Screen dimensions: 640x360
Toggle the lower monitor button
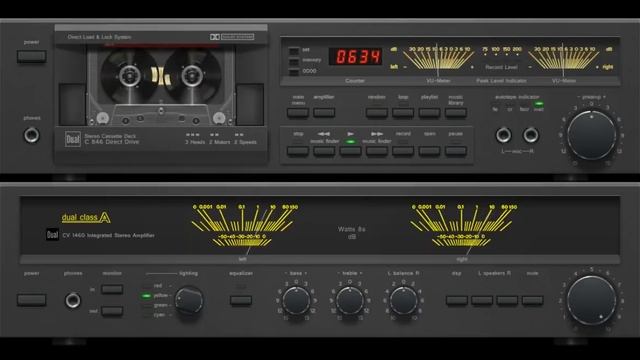tap(112, 311)
